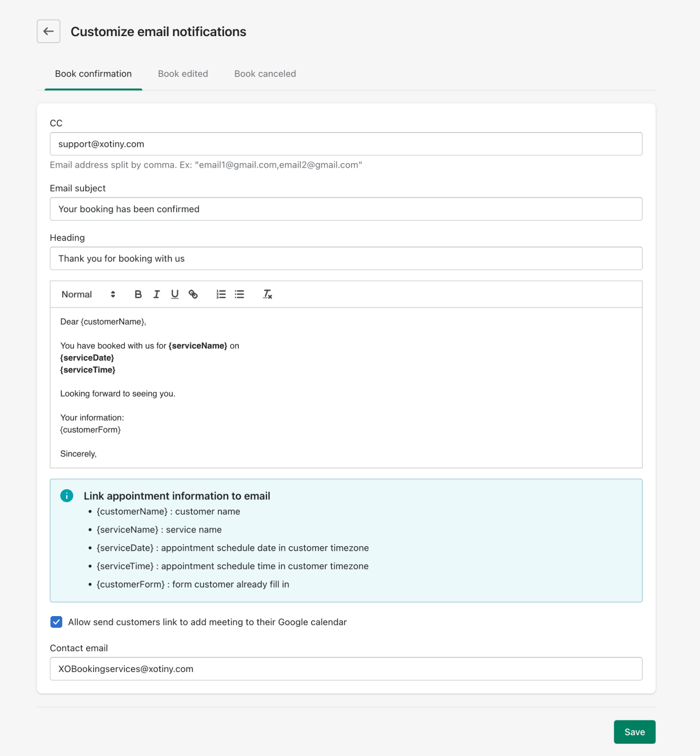700x756 pixels.
Task: Insert a link using the link icon
Action: click(193, 295)
